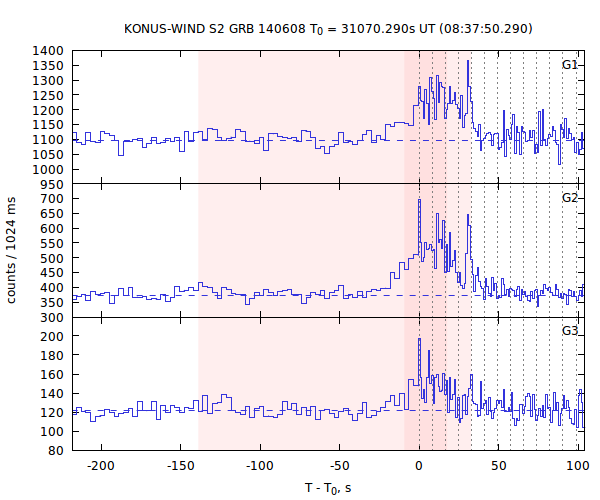Click the G3 y-axis tick label 160

click(52, 375)
